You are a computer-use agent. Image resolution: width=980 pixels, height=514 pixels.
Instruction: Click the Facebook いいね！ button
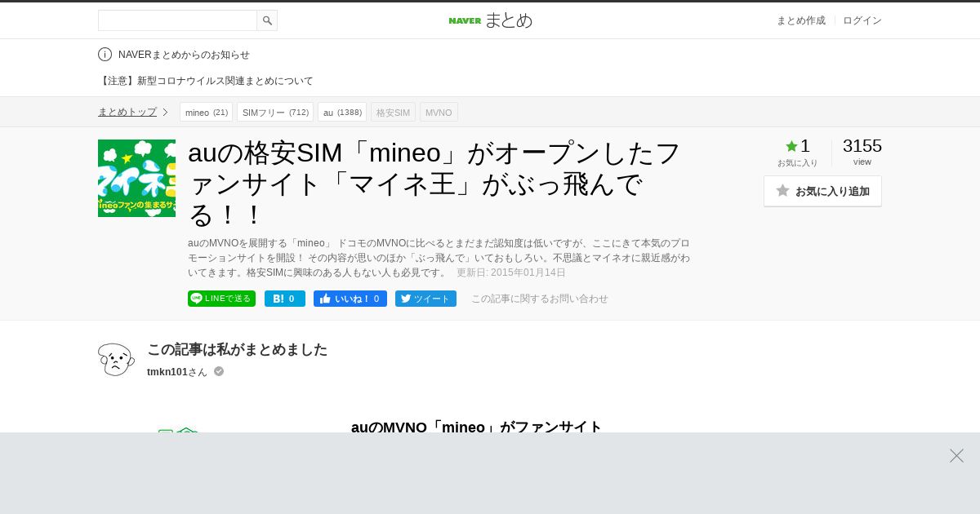[x=350, y=299]
